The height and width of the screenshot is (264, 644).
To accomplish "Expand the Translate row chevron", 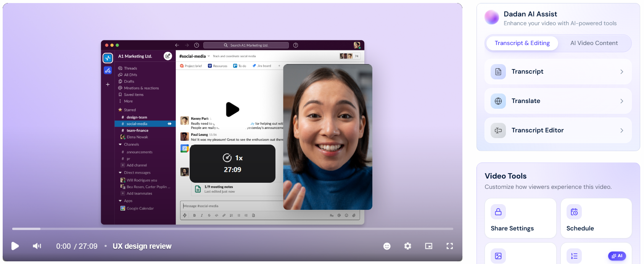I will click(x=622, y=101).
